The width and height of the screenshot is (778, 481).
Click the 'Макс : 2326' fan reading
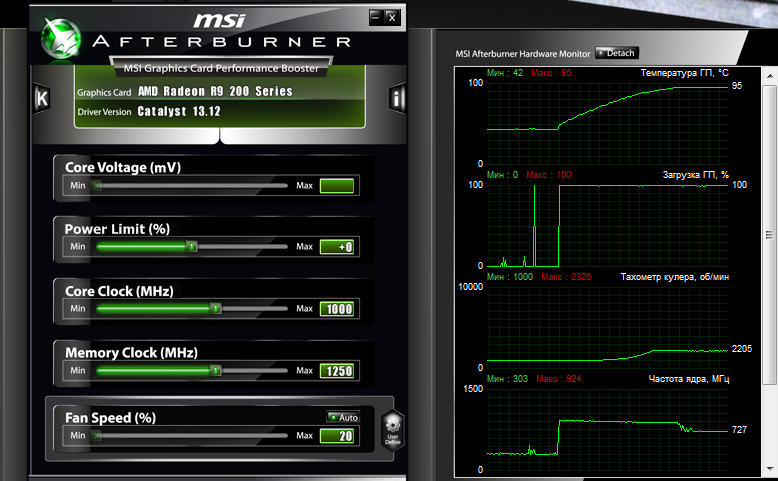[566, 277]
